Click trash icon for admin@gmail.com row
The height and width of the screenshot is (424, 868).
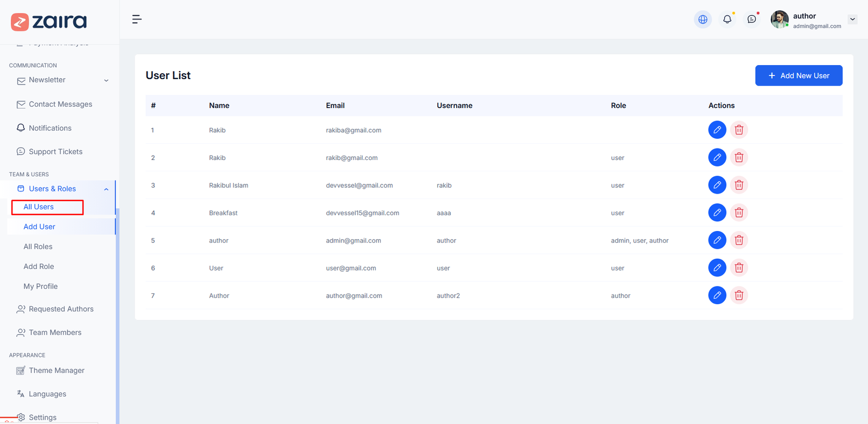pyautogui.click(x=739, y=240)
